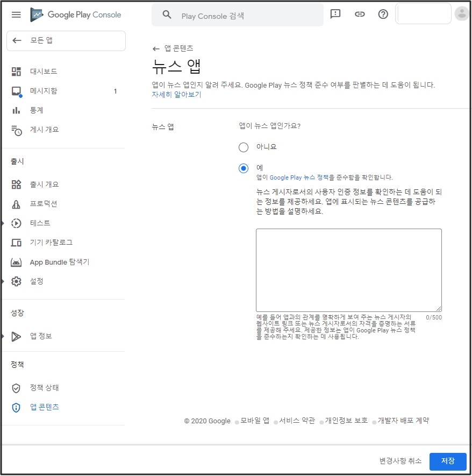Click the 기기 카탈로그 devices icon
The width and height of the screenshot is (472, 476).
[x=16, y=243]
